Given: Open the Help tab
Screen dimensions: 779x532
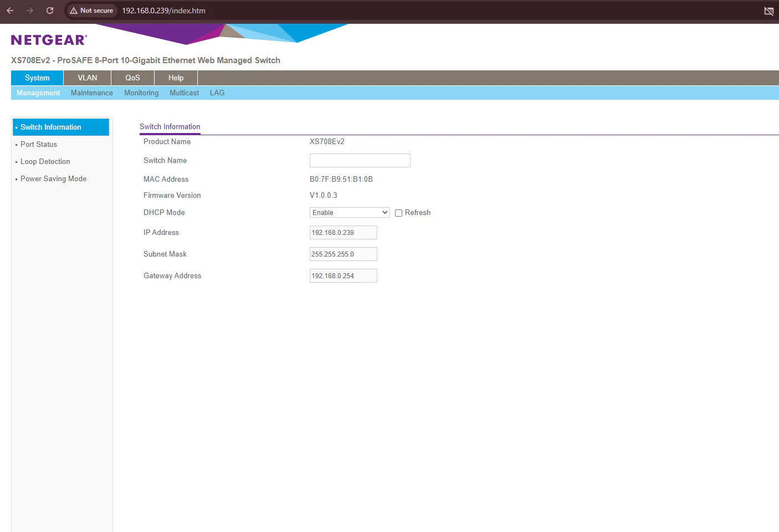Looking at the screenshot, I should pos(176,78).
